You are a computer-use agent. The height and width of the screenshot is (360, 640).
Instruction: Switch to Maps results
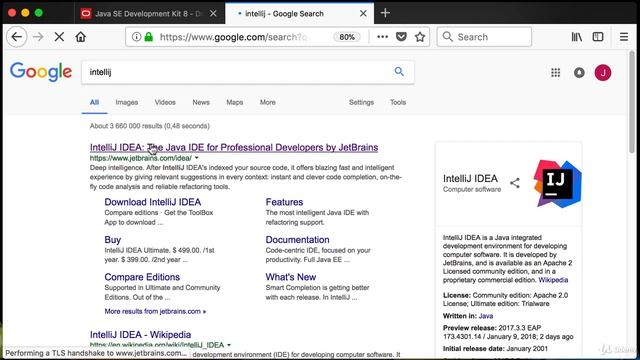pos(235,102)
